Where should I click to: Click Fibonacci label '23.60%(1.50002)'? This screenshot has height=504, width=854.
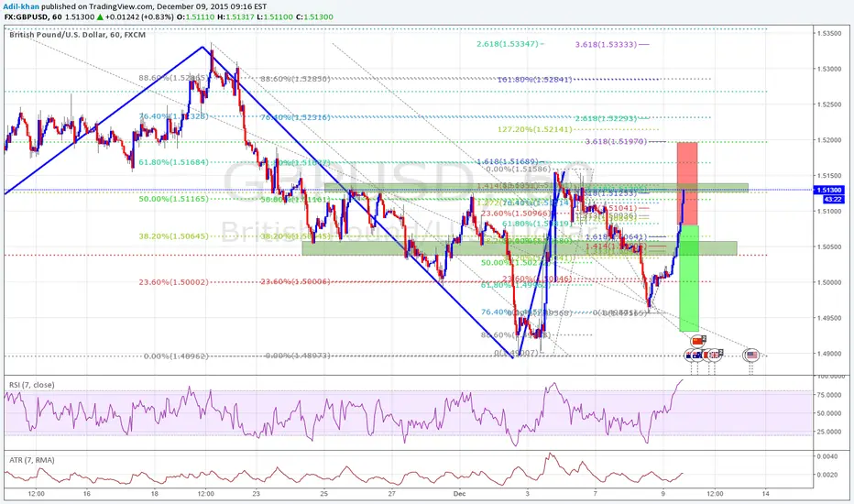[174, 281]
